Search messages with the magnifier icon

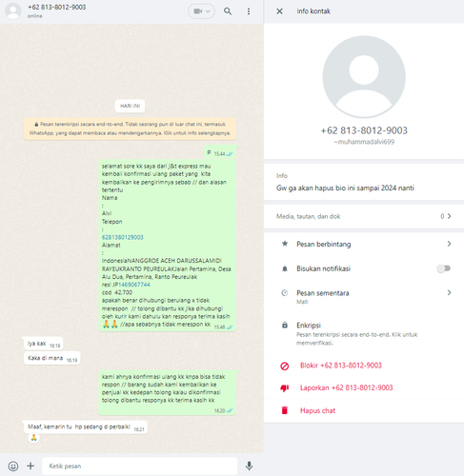pyautogui.click(x=228, y=11)
